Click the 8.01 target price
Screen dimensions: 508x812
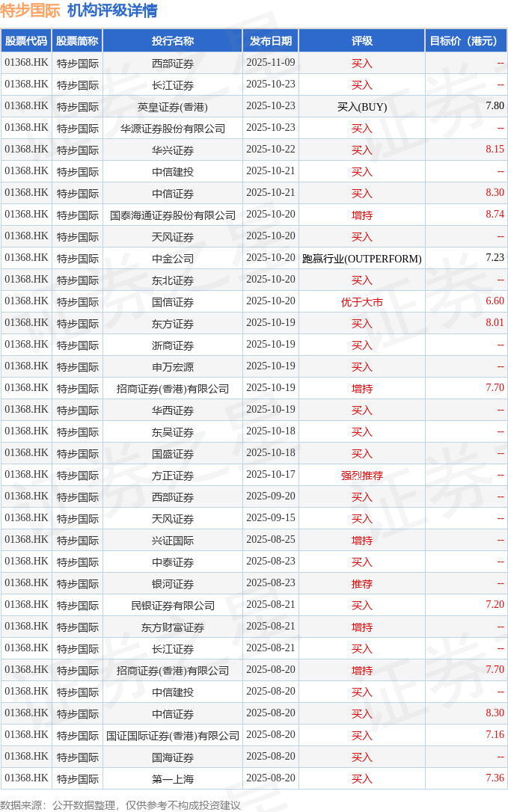495,322
